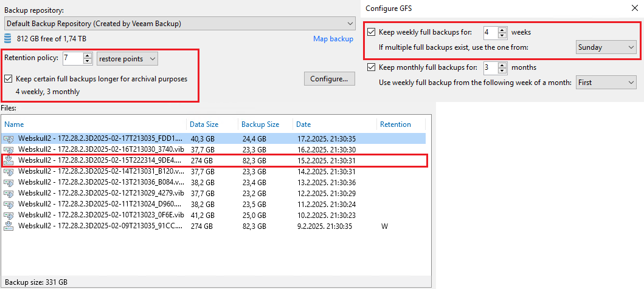Click the file icon of the 10.2.2025 backup
644x289 pixels.
coord(9,215)
